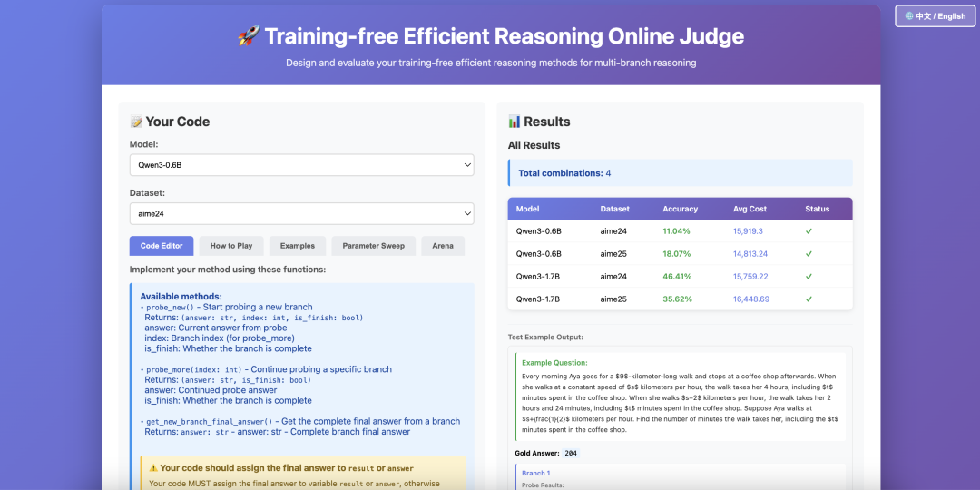Click the Dataset column header
The height and width of the screenshot is (490, 980).
615,209
